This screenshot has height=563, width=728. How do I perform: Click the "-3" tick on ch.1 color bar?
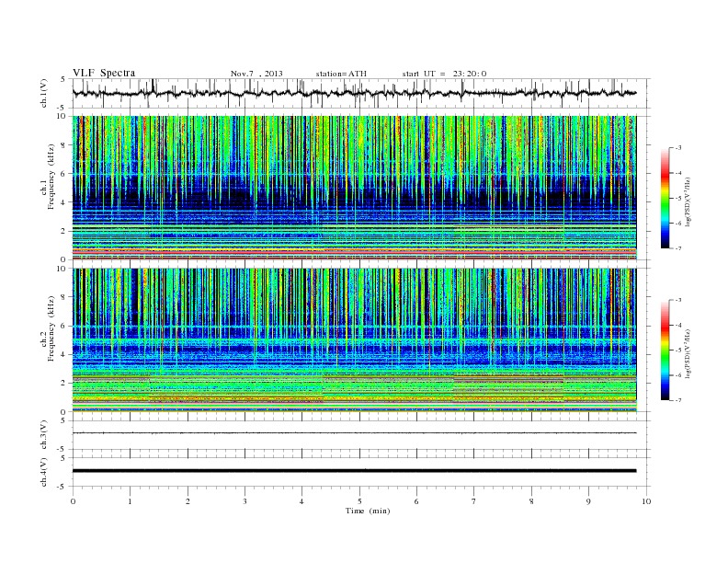coord(677,148)
